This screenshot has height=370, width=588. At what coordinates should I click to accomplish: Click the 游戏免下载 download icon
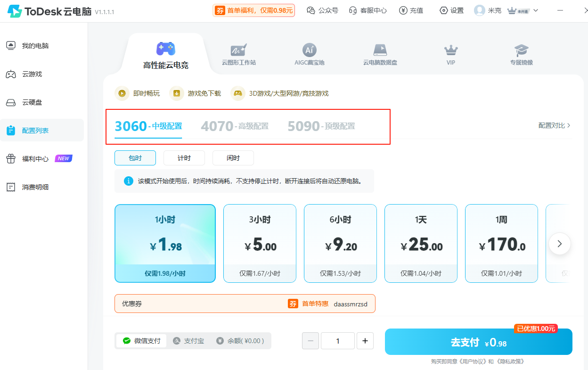pos(177,93)
